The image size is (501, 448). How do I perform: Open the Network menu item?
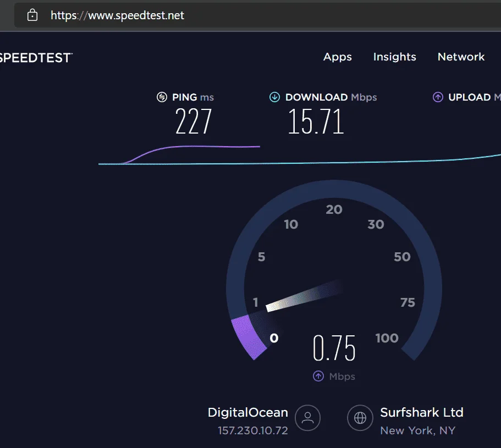point(461,57)
